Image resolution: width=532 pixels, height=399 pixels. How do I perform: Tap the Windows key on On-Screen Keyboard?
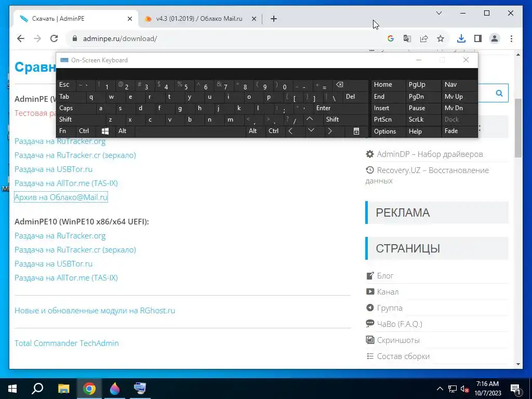[x=105, y=131]
